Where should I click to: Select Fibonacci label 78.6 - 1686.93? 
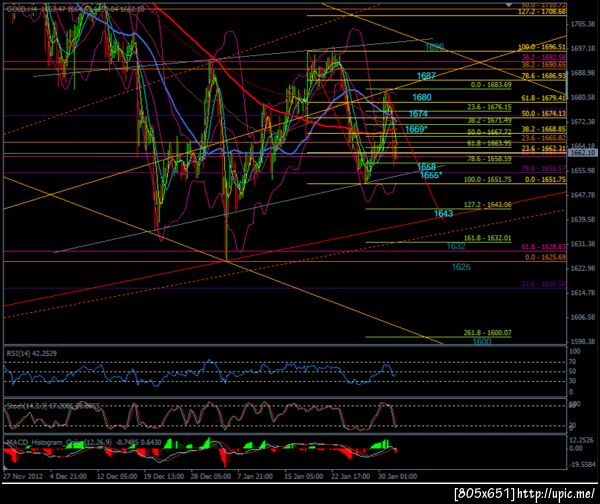[x=543, y=76]
